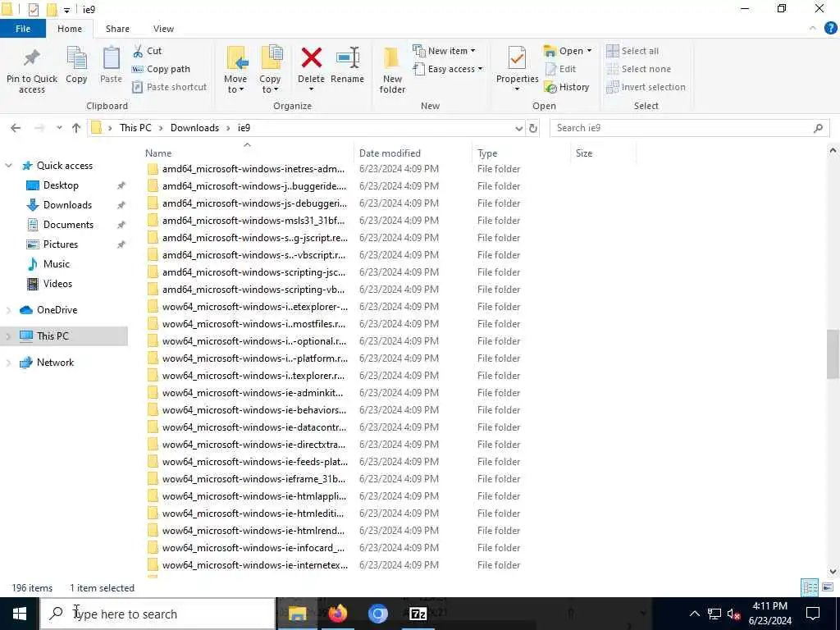Click Select none

point(638,69)
